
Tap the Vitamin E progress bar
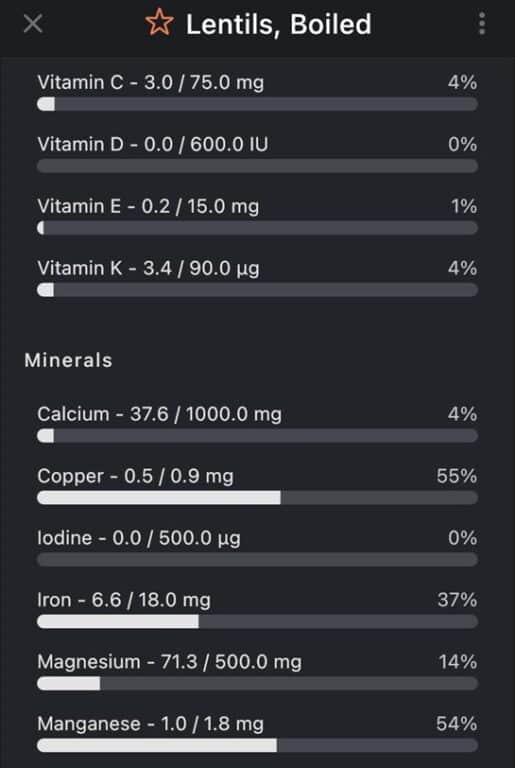pos(257,228)
